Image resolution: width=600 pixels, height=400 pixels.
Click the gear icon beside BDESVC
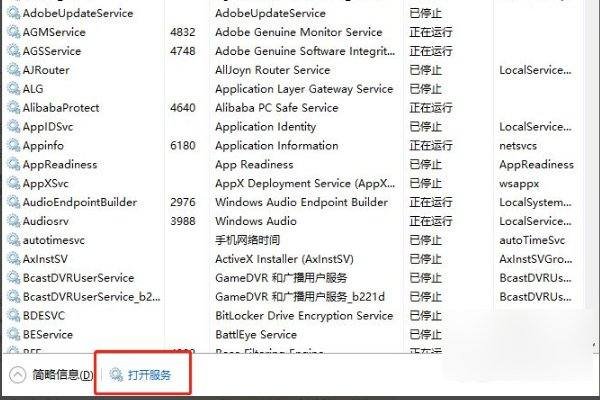12,316
